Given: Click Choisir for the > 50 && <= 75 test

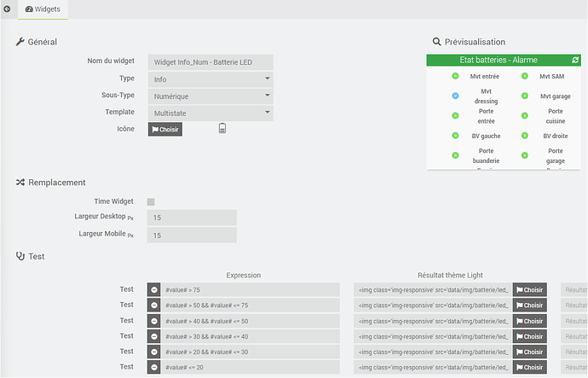Looking at the screenshot, I should (x=529, y=305).
